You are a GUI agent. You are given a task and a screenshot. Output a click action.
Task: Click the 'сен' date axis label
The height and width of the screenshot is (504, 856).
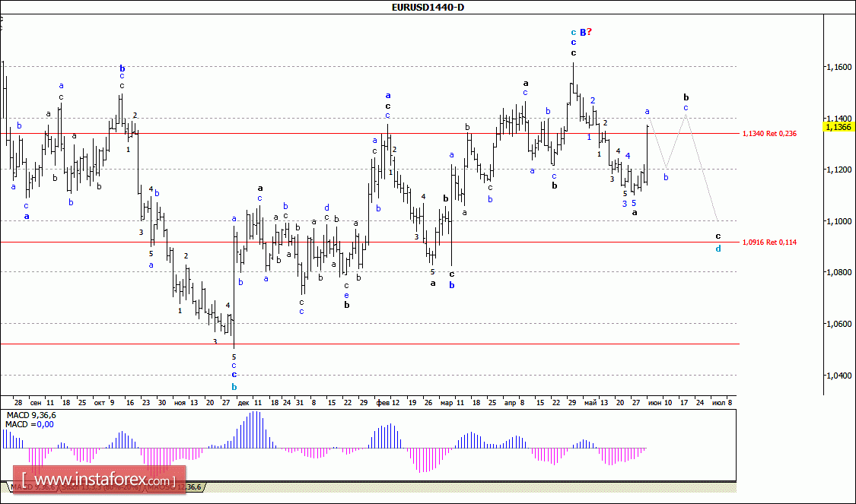[x=36, y=403]
